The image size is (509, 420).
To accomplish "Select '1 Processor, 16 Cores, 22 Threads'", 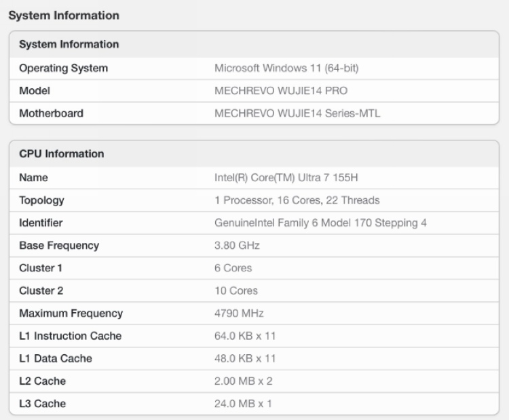I will coord(297,200).
